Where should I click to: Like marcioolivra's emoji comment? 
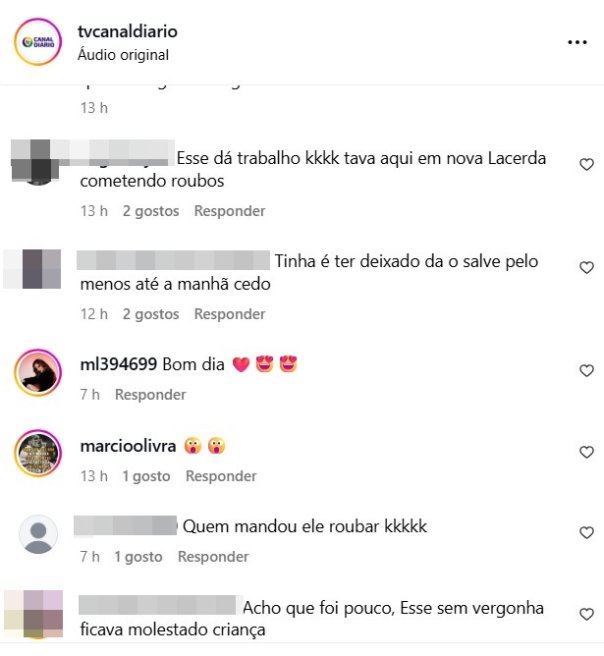[x=586, y=452]
